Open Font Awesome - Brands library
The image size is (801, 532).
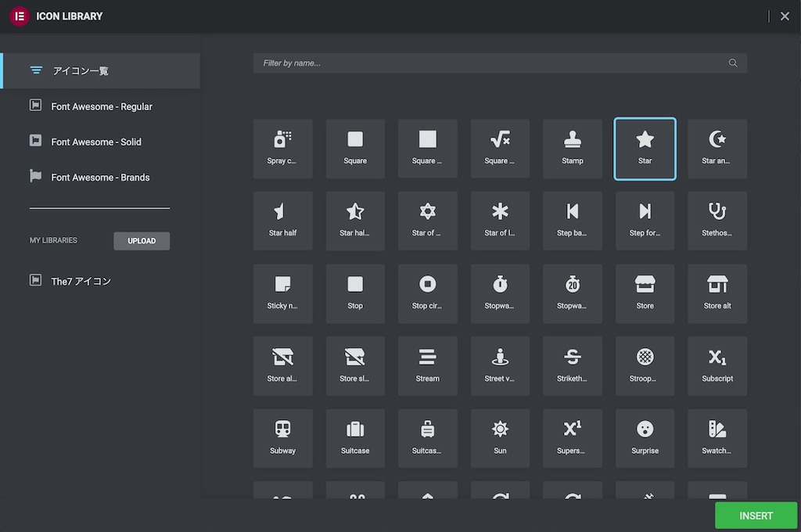[100, 178]
